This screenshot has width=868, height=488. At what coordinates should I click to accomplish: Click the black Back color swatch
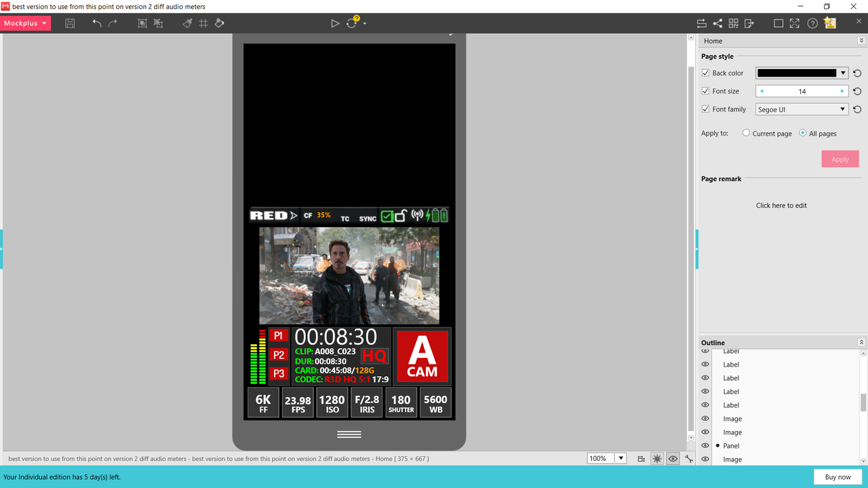[797, 73]
